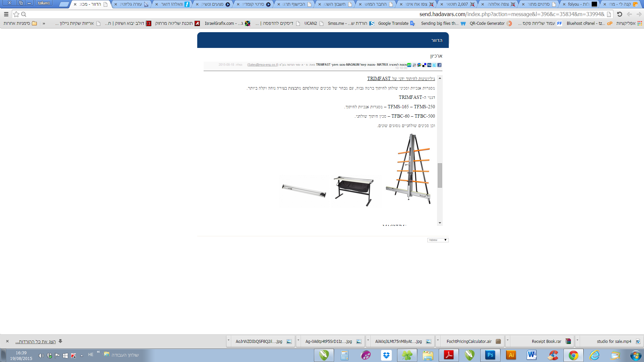Click show all downloads link

[x=36, y=342]
